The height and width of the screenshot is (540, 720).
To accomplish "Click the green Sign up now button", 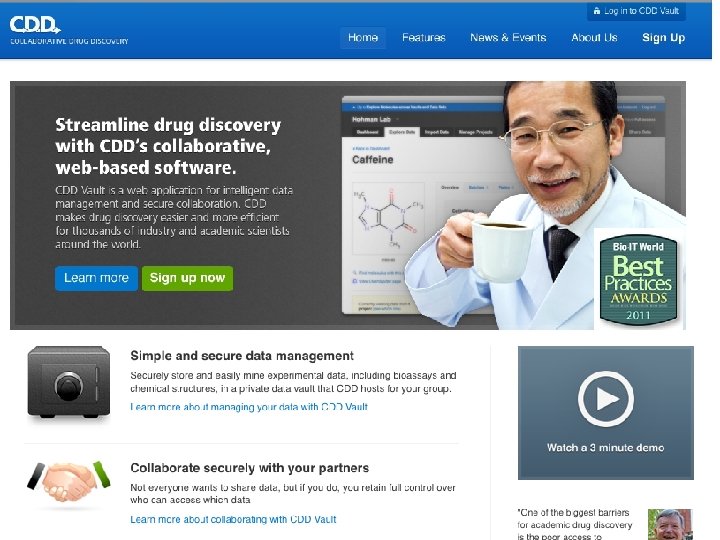I will point(187,278).
